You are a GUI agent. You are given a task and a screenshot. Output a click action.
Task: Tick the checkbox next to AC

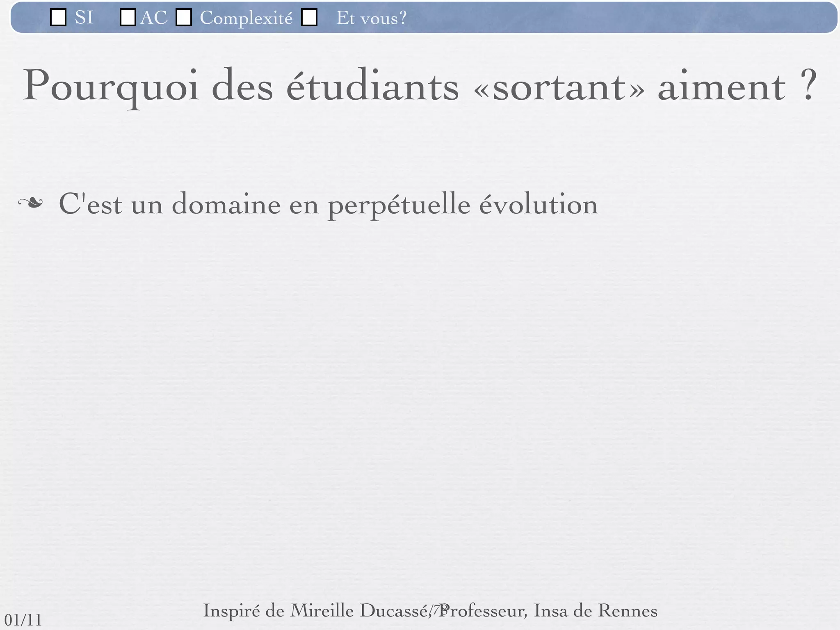point(128,18)
